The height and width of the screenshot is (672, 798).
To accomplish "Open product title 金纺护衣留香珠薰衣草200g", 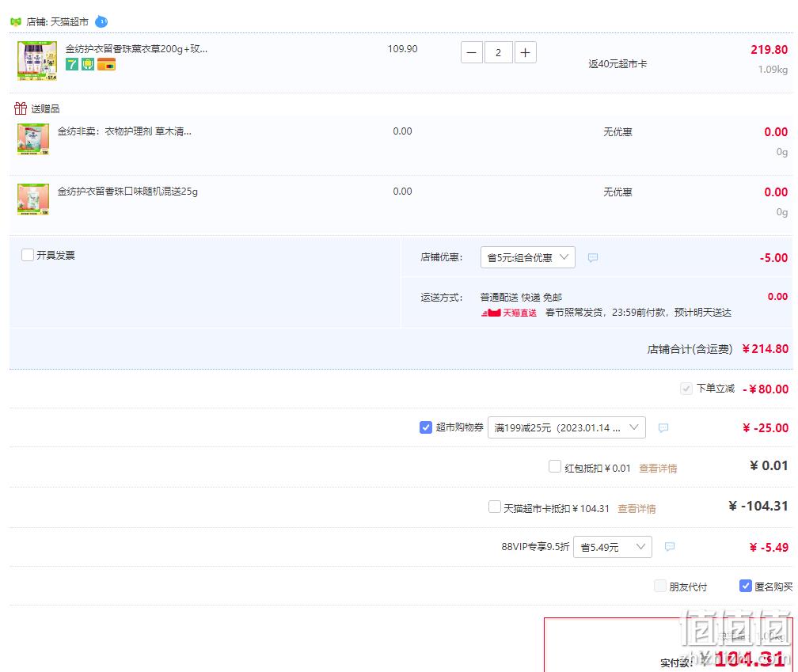I will point(136,49).
